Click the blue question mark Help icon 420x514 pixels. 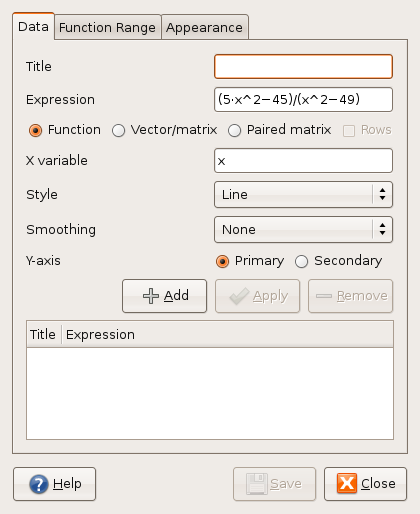39,484
